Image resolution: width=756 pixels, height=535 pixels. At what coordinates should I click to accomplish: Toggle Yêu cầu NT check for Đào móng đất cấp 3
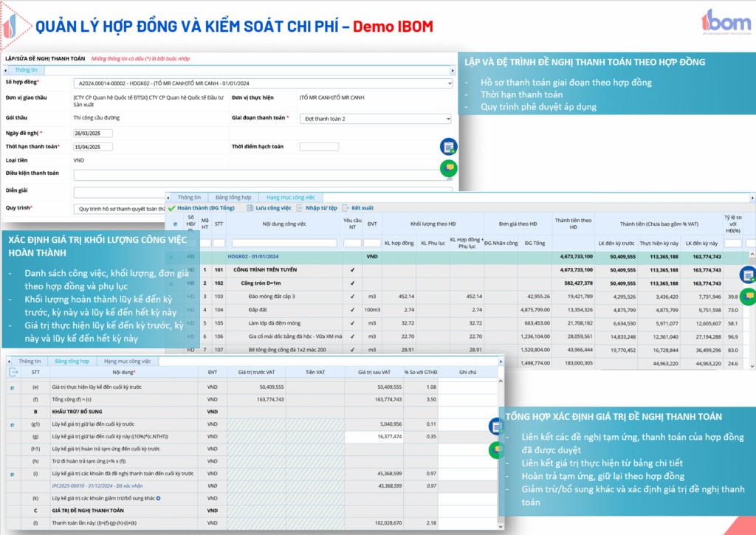pos(352,296)
